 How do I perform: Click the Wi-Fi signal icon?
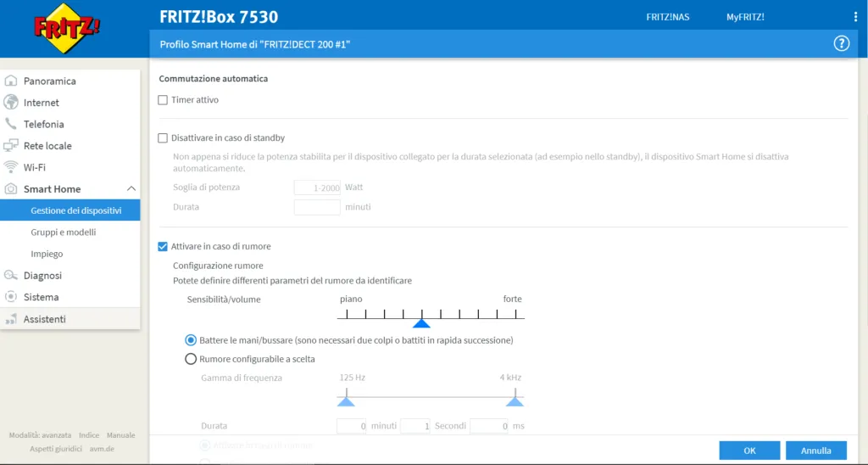[10, 167]
